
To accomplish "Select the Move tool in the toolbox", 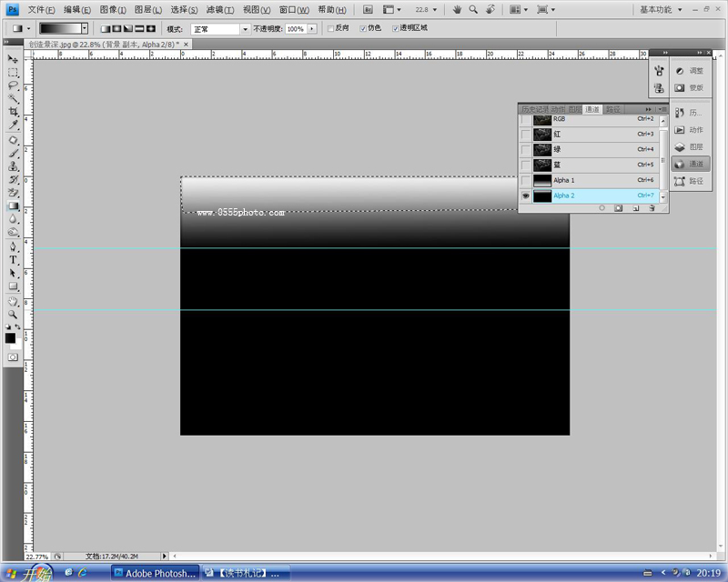I will point(14,59).
